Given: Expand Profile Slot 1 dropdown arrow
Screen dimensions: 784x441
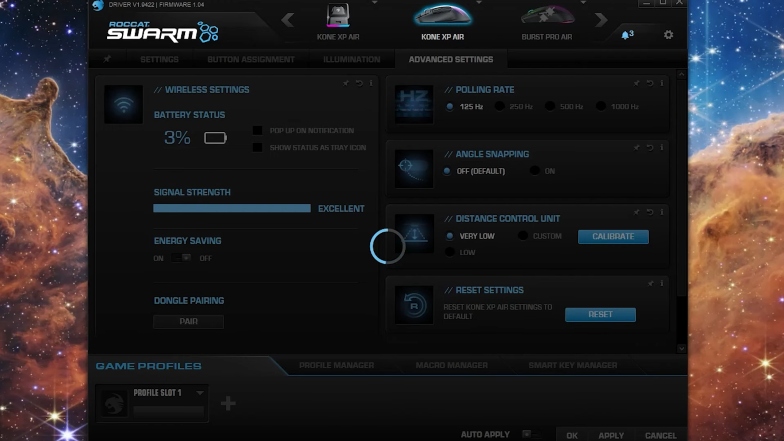Looking at the screenshot, I should point(200,393).
